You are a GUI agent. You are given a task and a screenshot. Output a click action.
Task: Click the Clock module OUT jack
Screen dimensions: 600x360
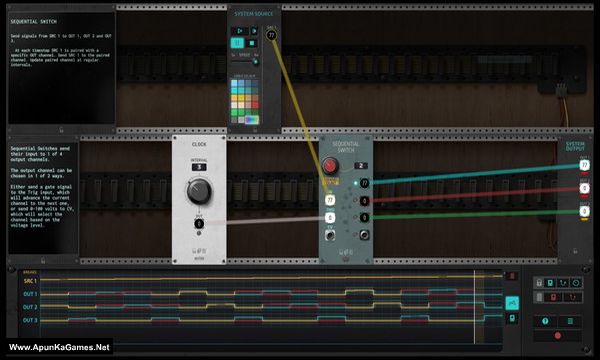(199, 224)
